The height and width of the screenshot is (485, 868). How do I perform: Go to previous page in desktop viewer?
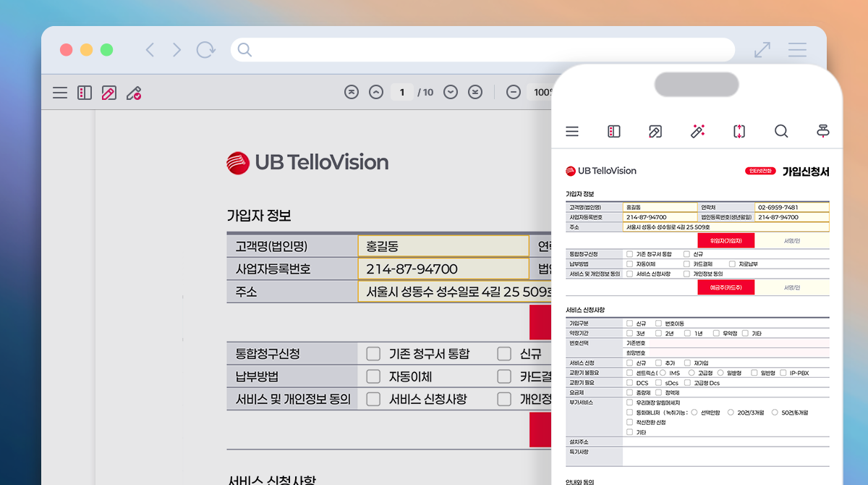click(375, 92)
